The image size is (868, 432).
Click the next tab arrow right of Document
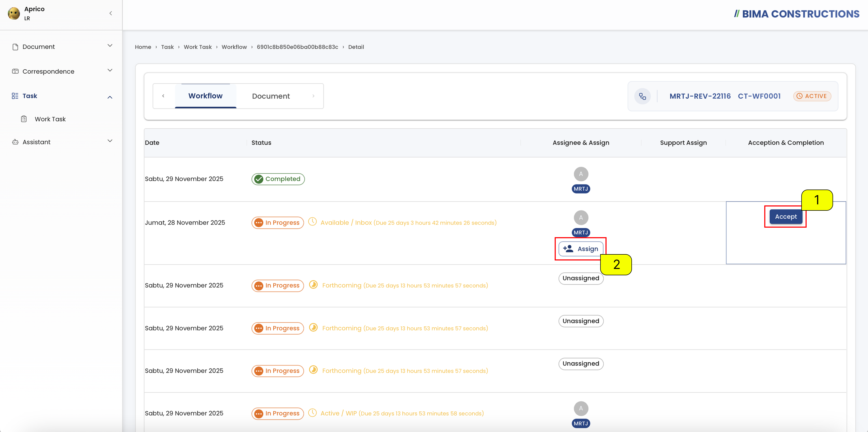pyautogui.click(x=313, y=96)
